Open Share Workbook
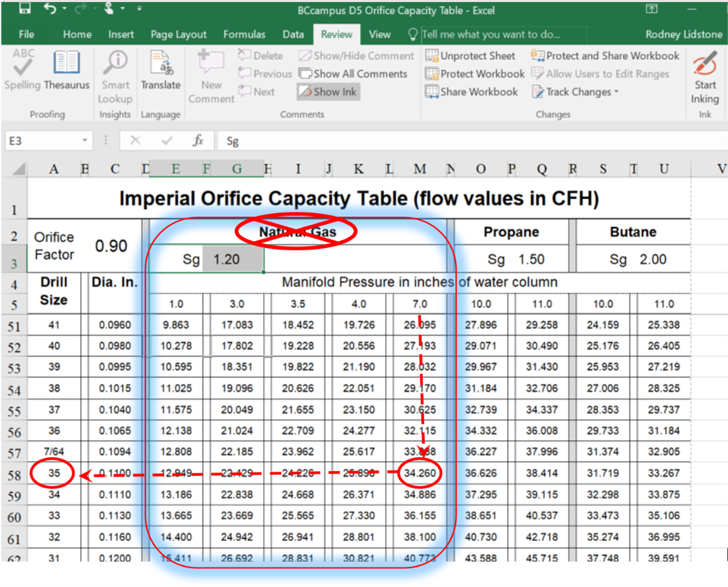 [x=471, y=92]
